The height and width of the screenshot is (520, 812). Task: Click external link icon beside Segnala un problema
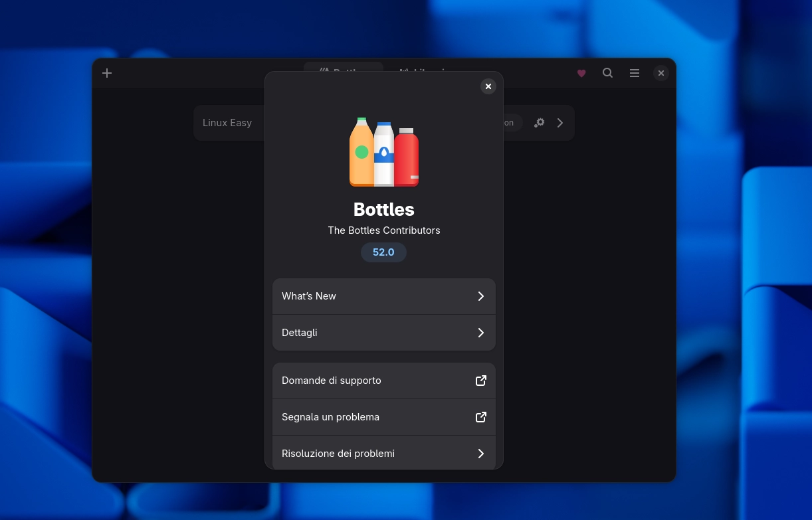[480, 417]
